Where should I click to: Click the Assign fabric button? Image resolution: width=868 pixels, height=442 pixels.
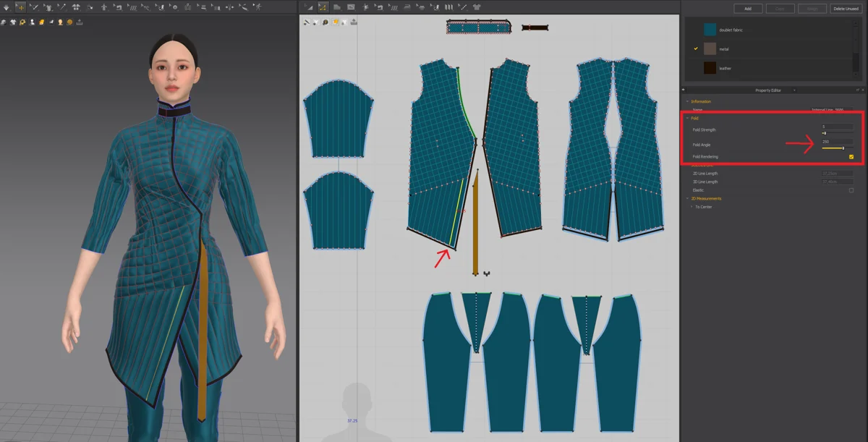[812, 9]
